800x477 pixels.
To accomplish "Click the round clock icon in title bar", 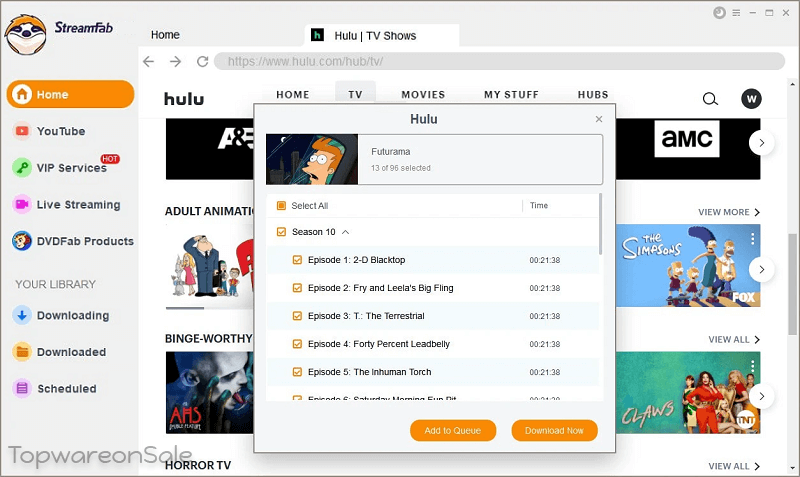I will [x=719, y=13].
